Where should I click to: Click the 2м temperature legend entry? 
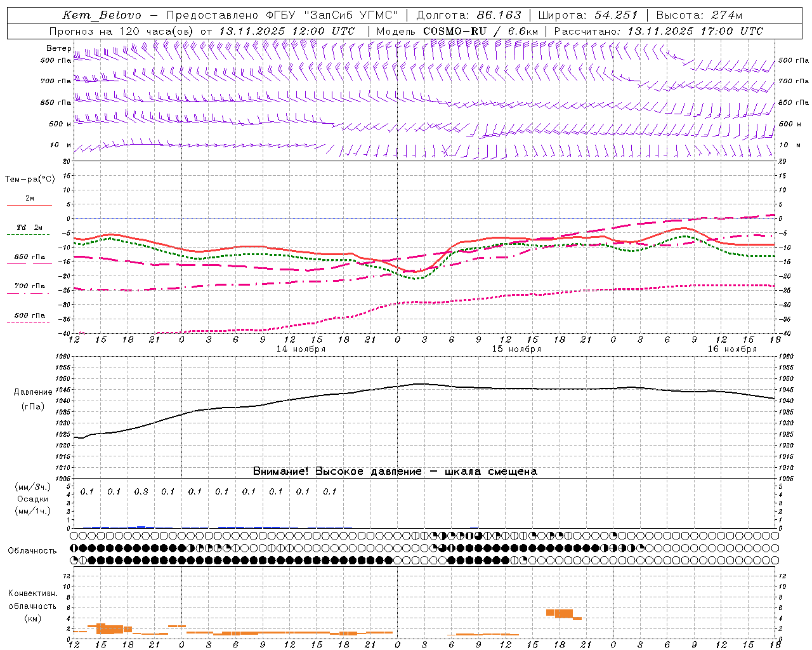(30, 198)
